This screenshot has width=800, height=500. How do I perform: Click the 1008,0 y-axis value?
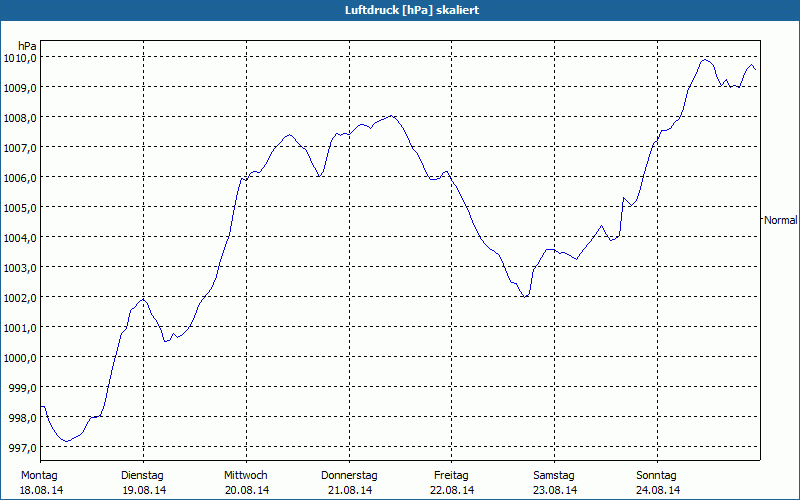(20, 117)
